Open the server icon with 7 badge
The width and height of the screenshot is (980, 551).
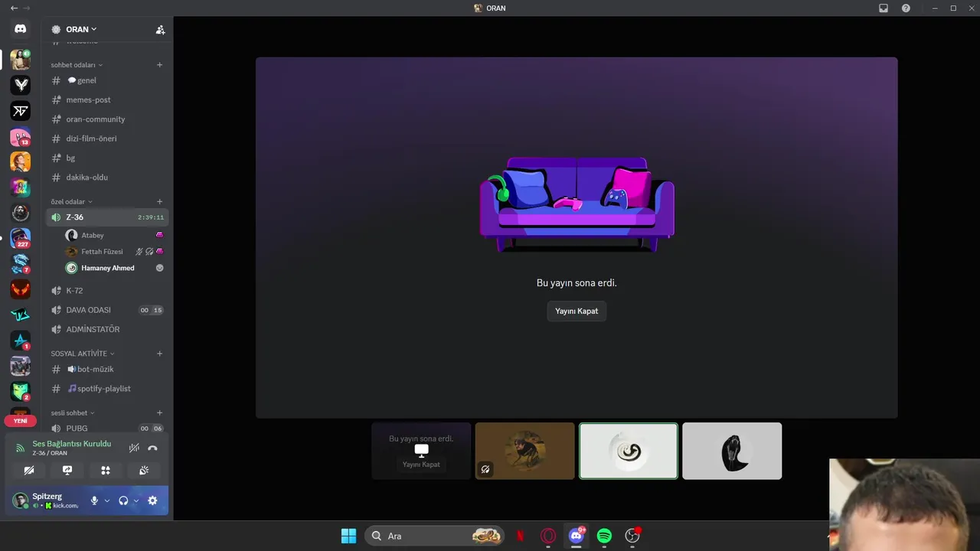point(21,264)
